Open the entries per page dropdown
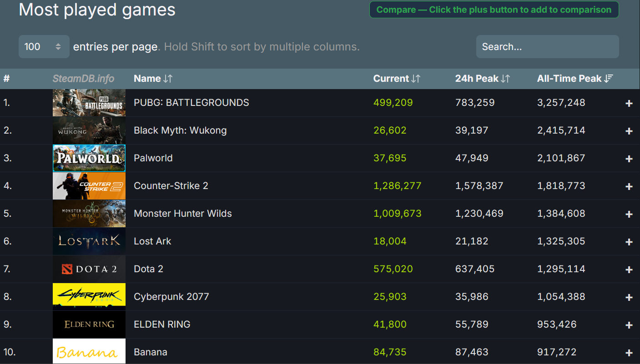This screenshot has height=364, width=640. pyautogui.click(x=44, y=46)
